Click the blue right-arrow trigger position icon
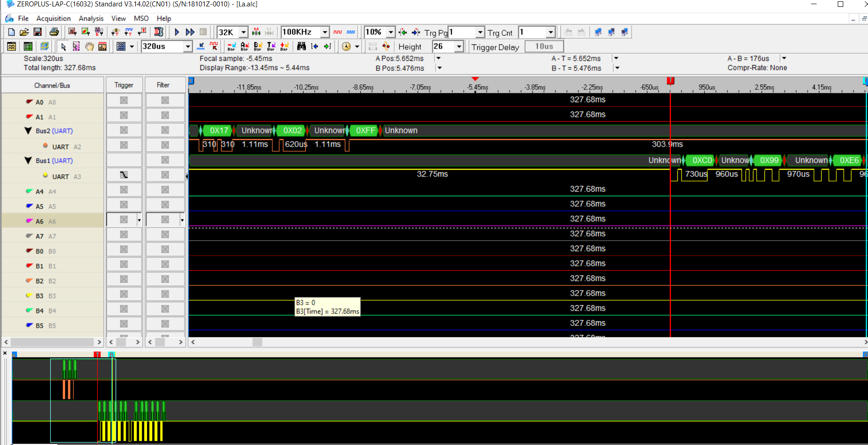 pos(416,32)
